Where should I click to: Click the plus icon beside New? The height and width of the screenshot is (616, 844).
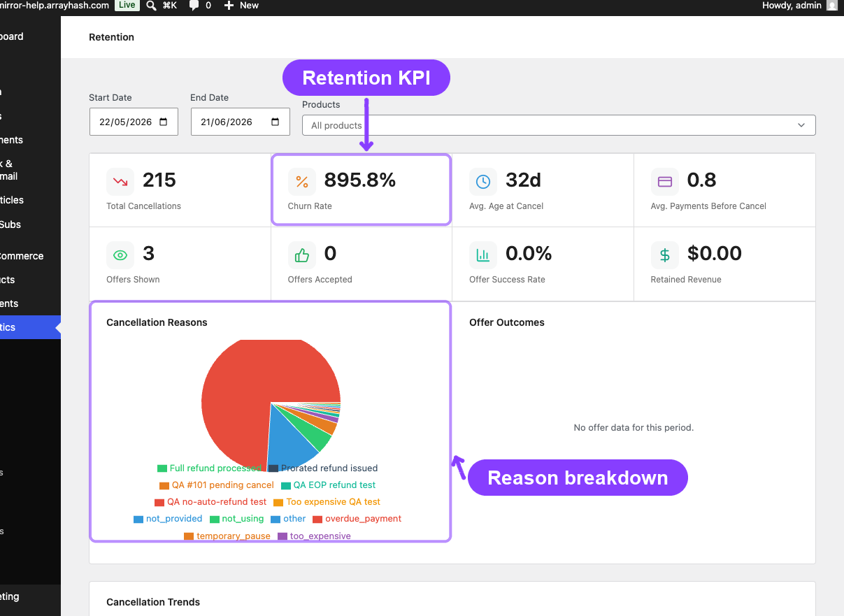tap(229, 6)
